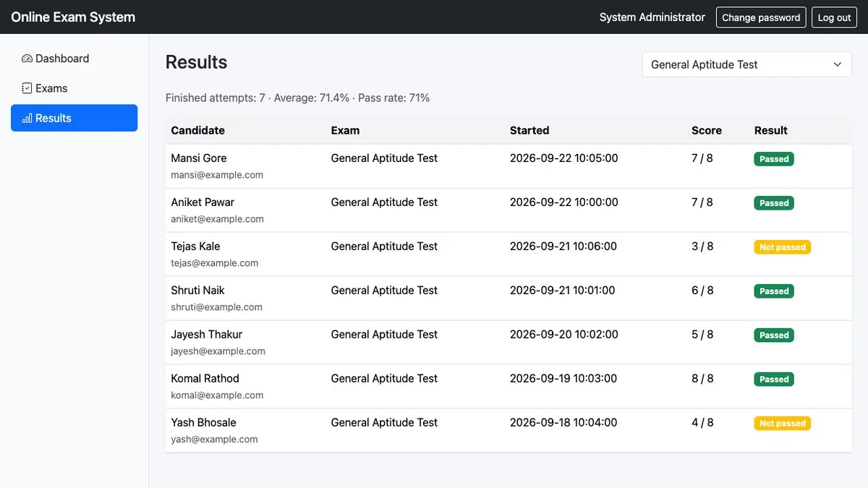Click candidate name Yash Bhosale
Screen dimensions: 868x488
[x=203, y=423]
